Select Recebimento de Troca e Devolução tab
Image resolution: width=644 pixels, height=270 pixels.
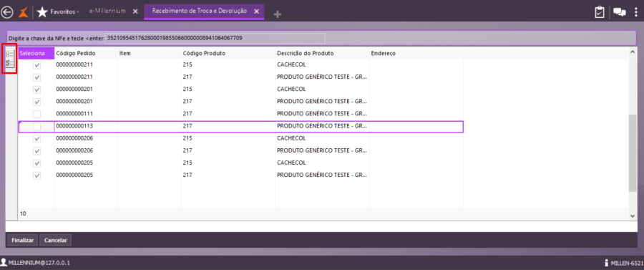pyautogui.click(x=199, y=11)
